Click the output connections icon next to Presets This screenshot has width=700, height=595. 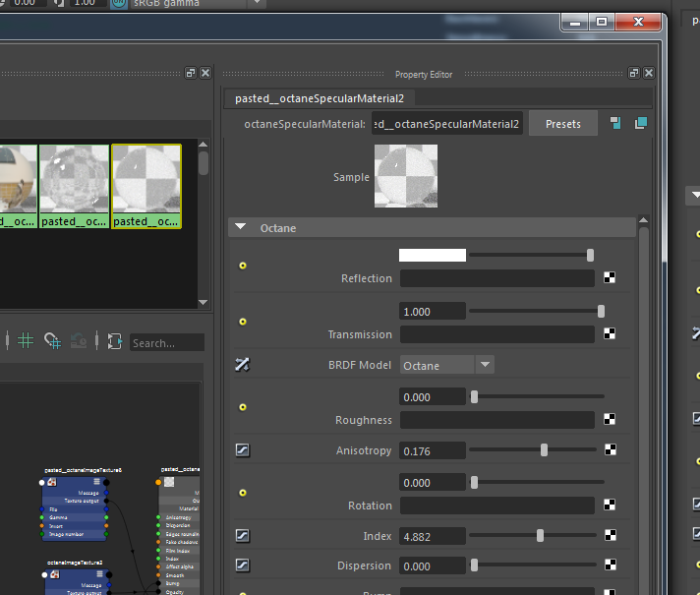pos(641,123)
